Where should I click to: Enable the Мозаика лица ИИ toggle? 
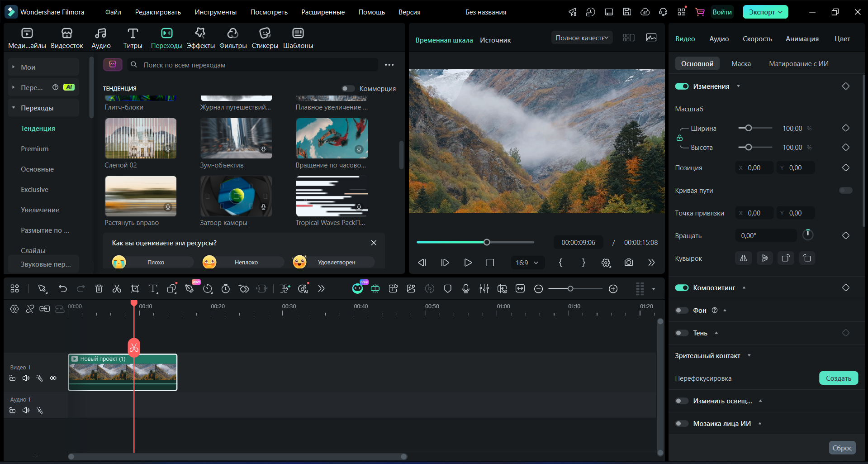pyautogui.click(x=682, y=424)
